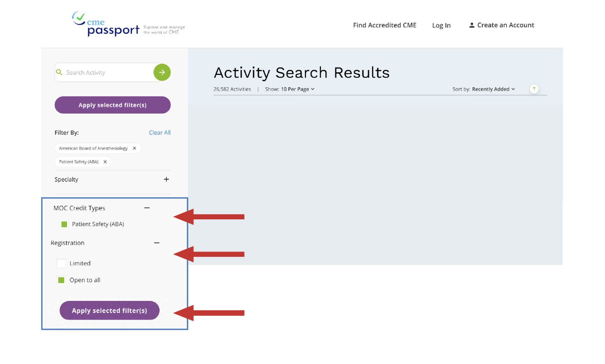Click the American Board of Anesthesiology chip label

click(93, 148)
